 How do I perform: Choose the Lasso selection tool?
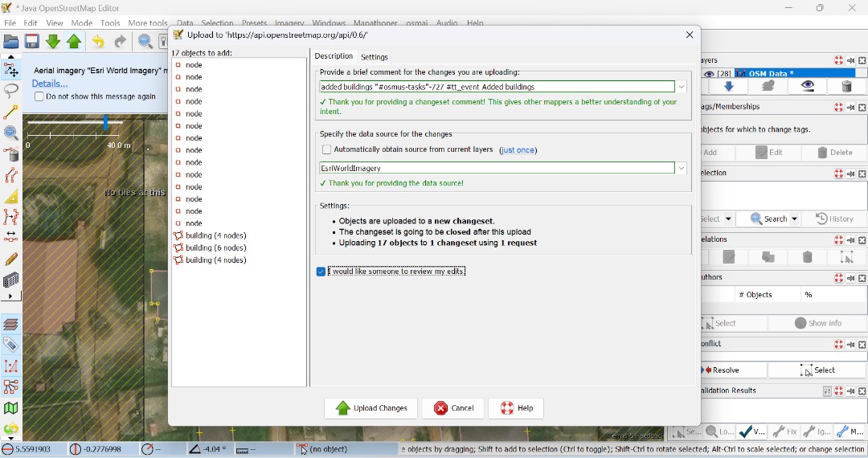pyautogui.click(x=10, y=92)
